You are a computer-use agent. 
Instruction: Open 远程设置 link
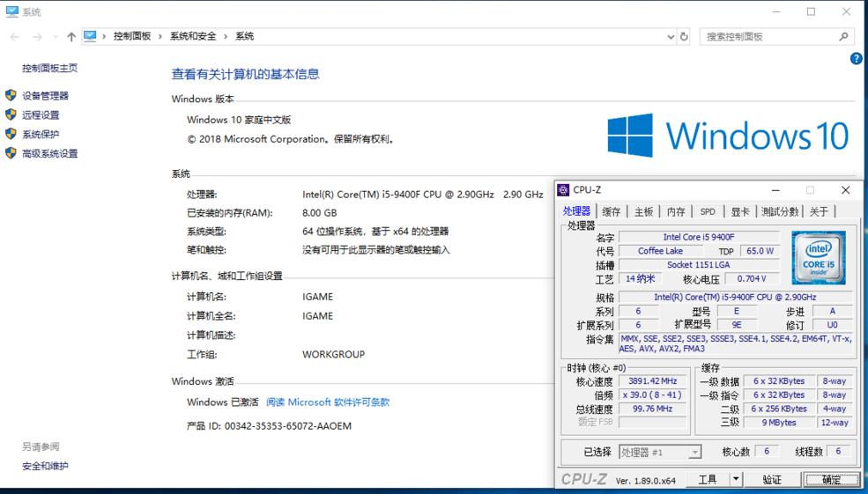coord(41,115)
